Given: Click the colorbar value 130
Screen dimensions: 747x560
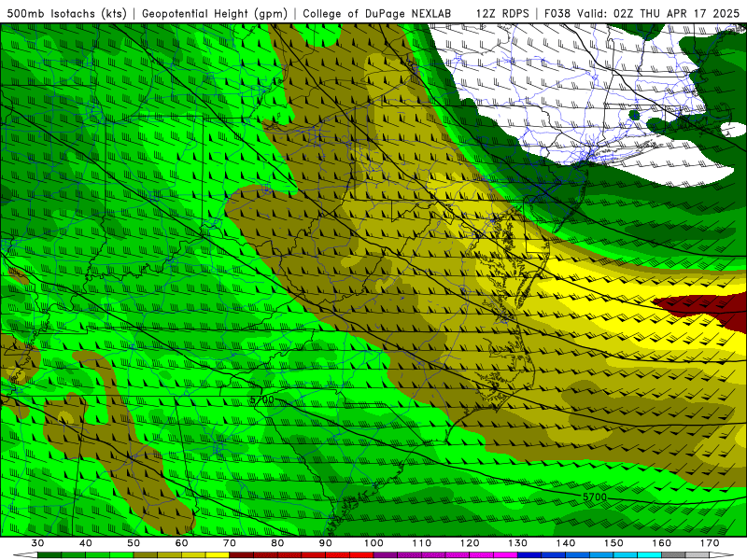Looking at the screenshot, I should tap(518, 543).
